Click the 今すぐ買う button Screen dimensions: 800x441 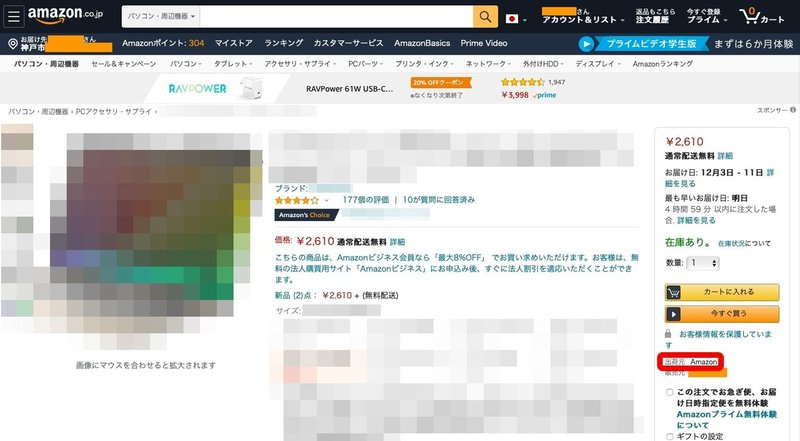722,313
